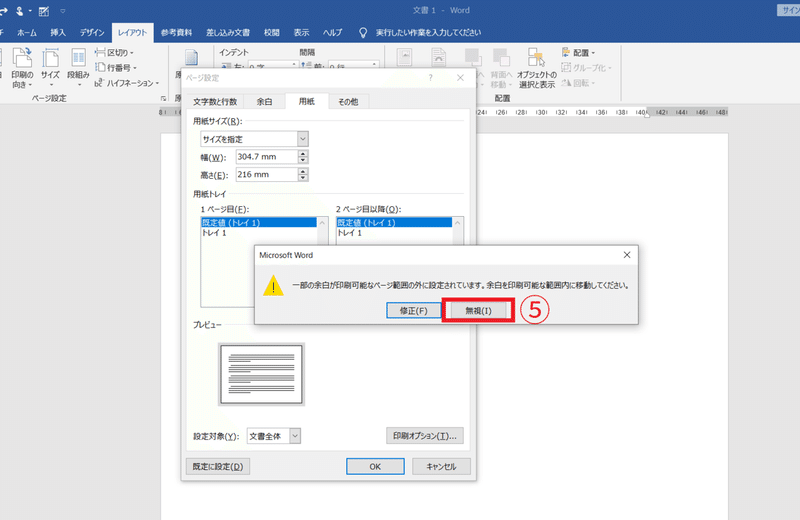Screen dimensions: 800x520
Task: Select the 用紙 tab
Action: click(x=307, y=101)
